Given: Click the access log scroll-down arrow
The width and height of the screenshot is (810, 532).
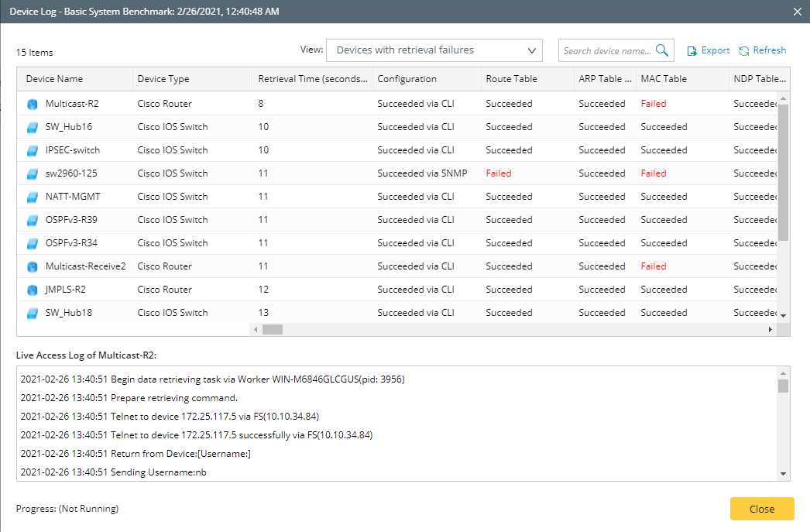Looking at the screenshot, I should [x=783, y=474].
